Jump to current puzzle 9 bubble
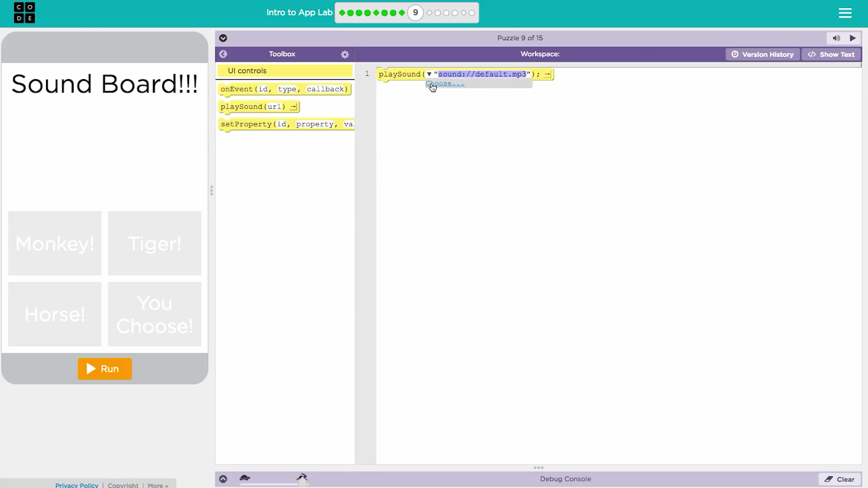The height and width of the screenshot is (488, 868). [x=415, y=13]
